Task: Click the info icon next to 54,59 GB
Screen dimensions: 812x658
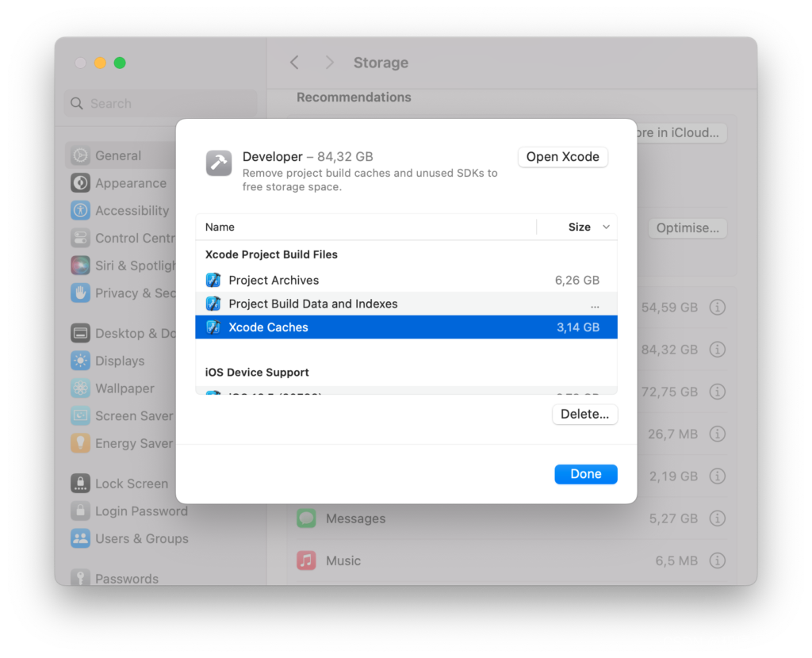Action: [x=717, y=308]
